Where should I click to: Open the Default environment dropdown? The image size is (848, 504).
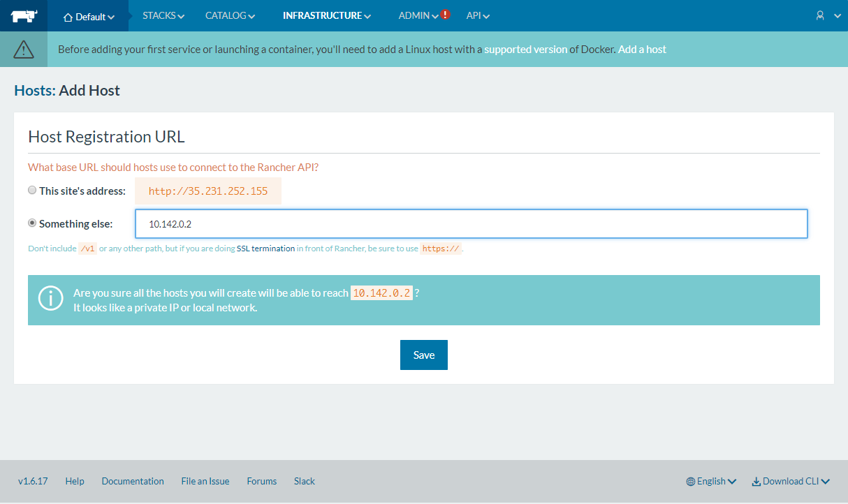pyautogui.click(x=89, y=16)
